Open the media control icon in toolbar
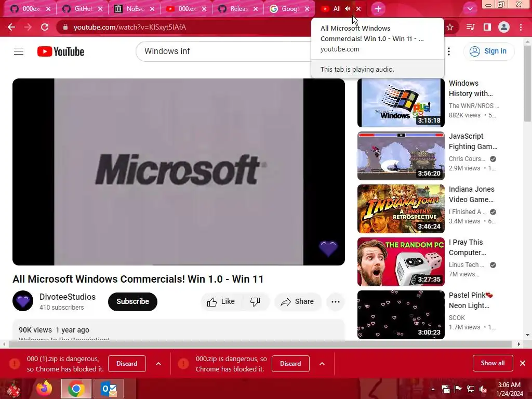532x399 pixels. tap(470, 27)
